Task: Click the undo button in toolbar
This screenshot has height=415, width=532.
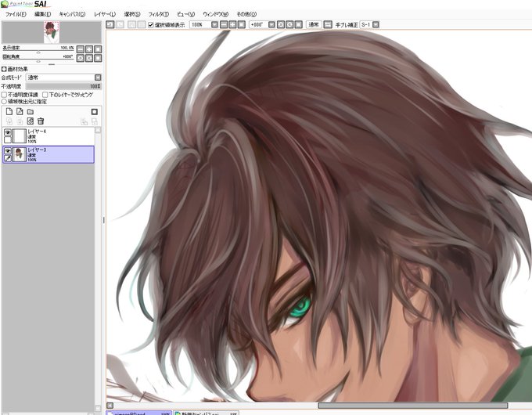Action: [110, 24]
